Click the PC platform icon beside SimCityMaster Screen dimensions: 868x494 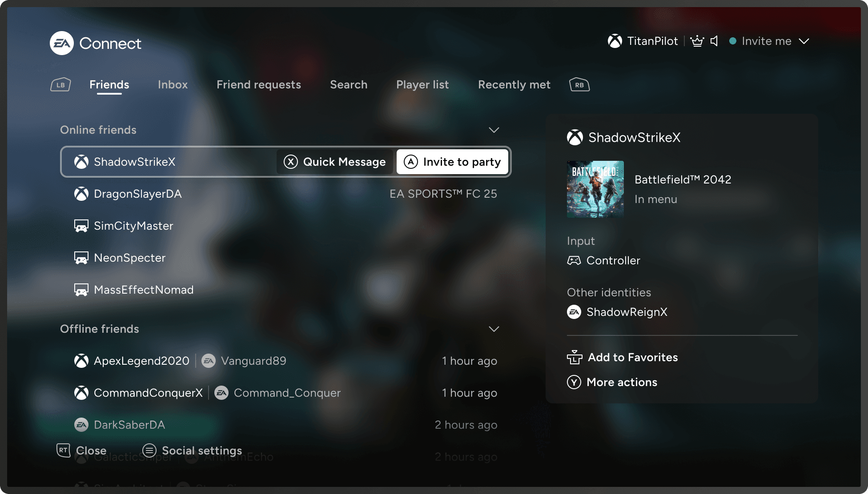(81, 226)
